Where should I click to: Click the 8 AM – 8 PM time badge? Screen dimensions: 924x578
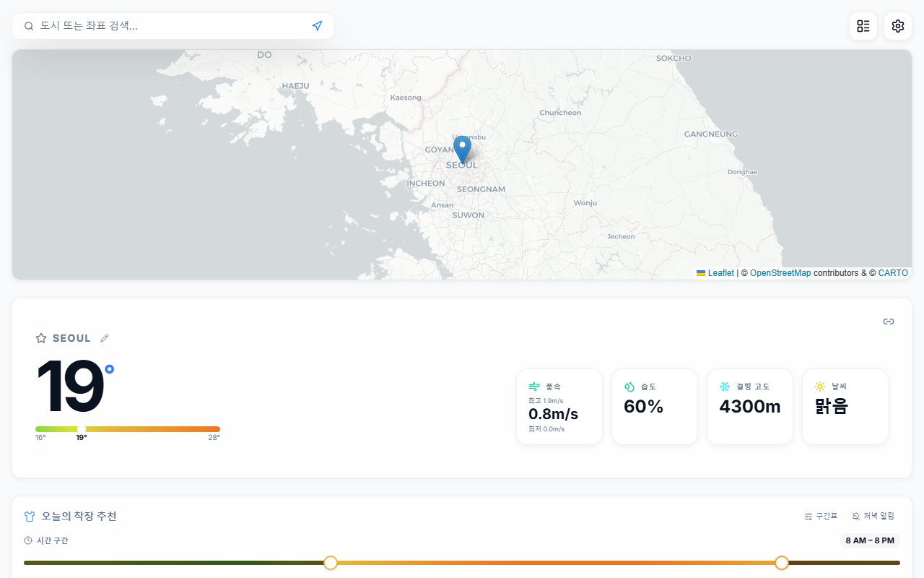[x=870, y=540]
